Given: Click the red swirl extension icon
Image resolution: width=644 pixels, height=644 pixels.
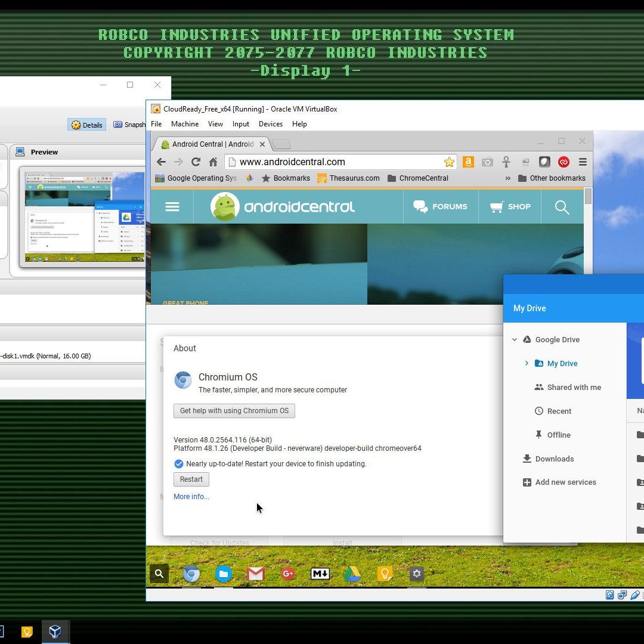Looking at the screenshot, I should point(564,162).
